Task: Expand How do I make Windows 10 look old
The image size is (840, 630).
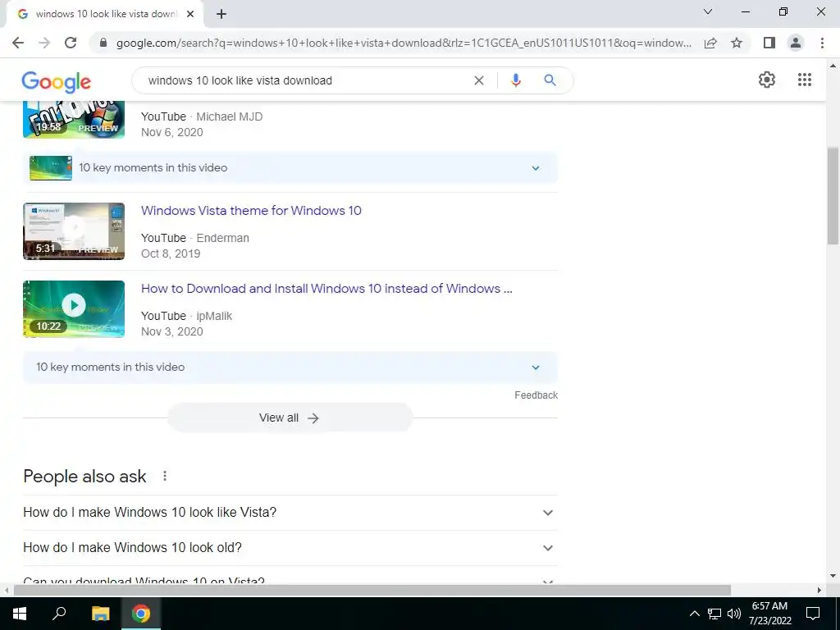Action: click(290, 547)
